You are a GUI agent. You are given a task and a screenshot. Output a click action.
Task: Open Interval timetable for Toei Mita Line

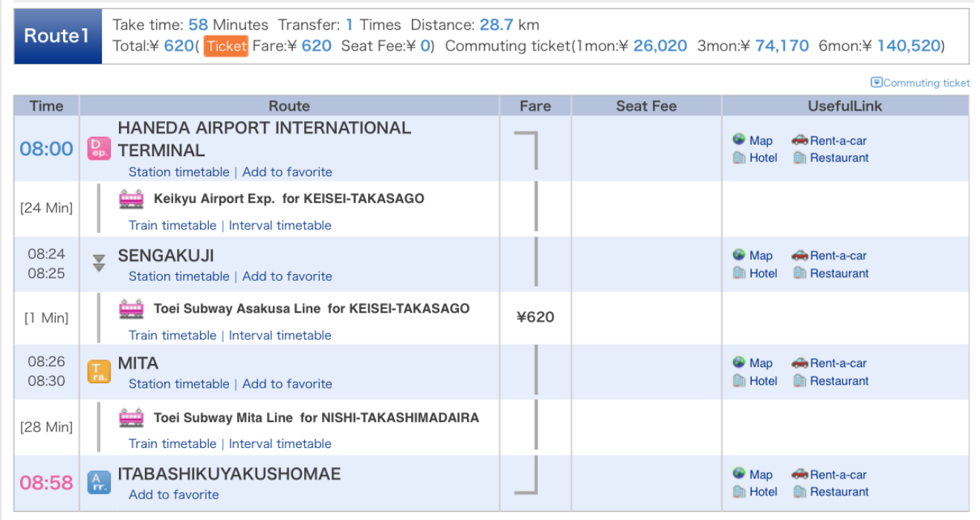(280, 443)
